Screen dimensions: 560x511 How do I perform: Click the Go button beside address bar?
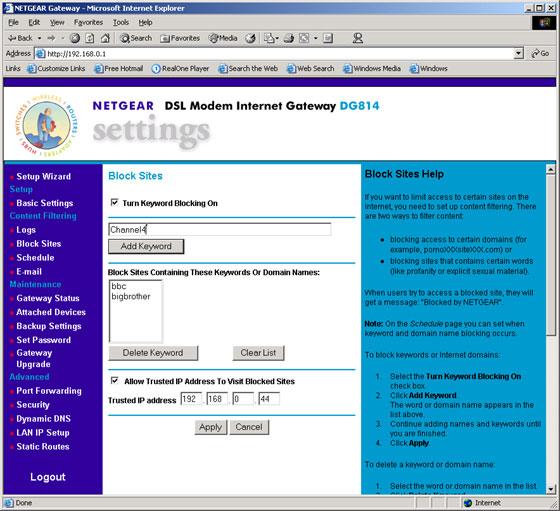pos(540,54)
